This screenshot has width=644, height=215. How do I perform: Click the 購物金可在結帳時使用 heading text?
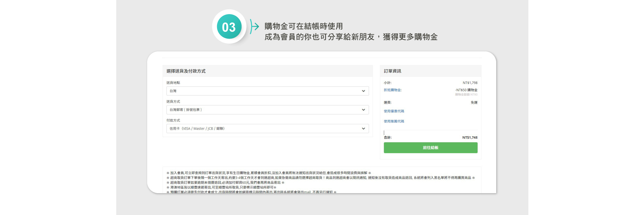303,26
